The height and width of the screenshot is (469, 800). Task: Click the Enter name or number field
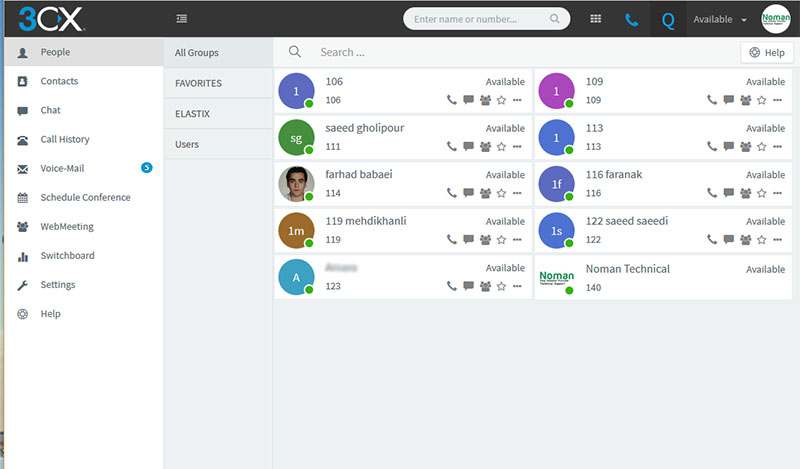point(480,19)
